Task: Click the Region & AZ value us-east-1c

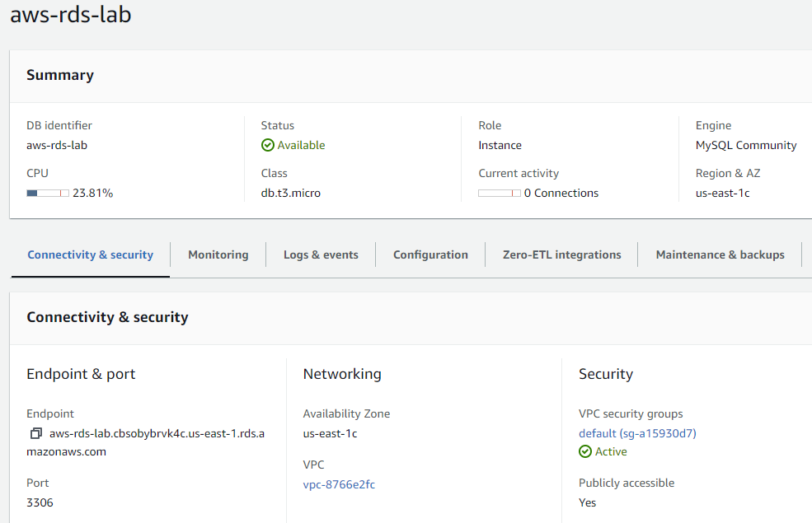Action: pos(722,193)
